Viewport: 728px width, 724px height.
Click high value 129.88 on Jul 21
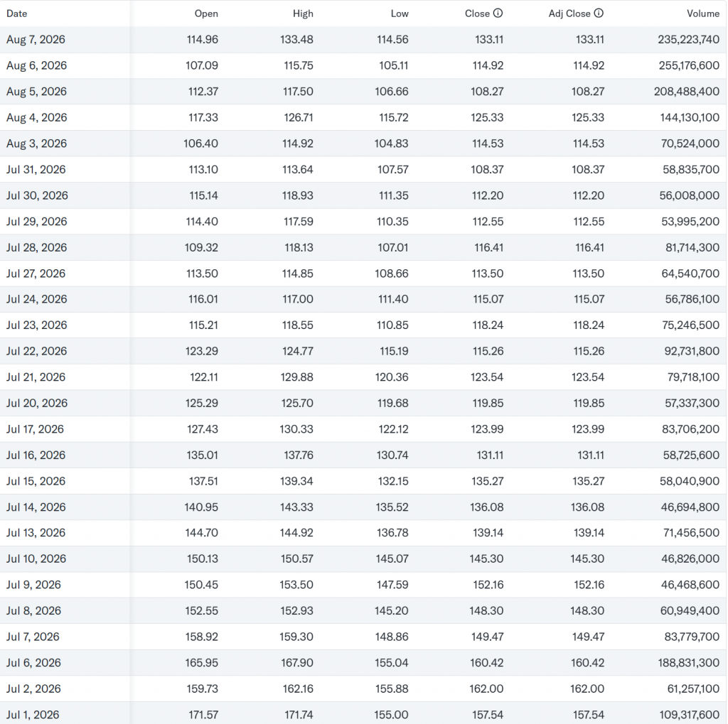[x=296, y=377]
